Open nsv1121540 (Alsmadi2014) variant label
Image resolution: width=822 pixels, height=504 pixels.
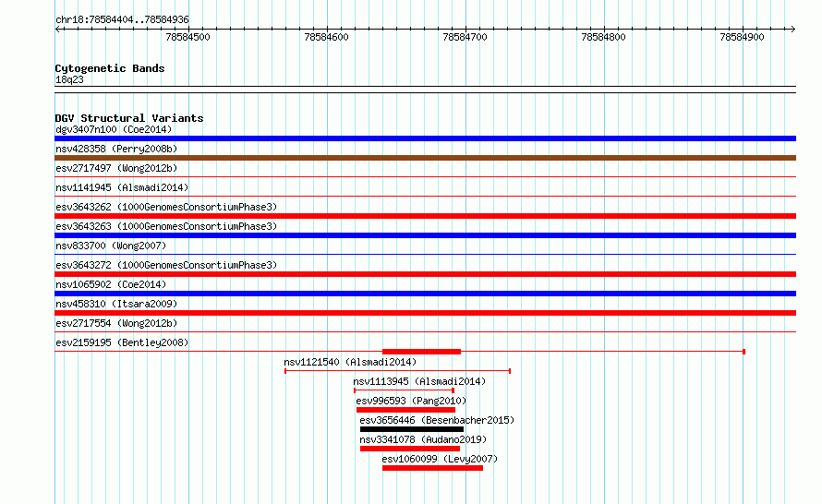coord(350,362)
